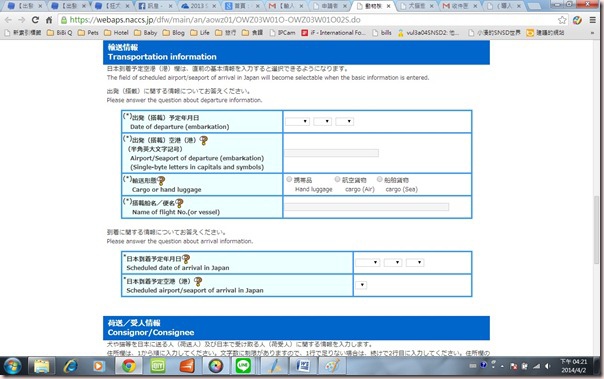The image size is (604, 379).
Task: Open the departure date day dropdown
Action: click(344, 122)
